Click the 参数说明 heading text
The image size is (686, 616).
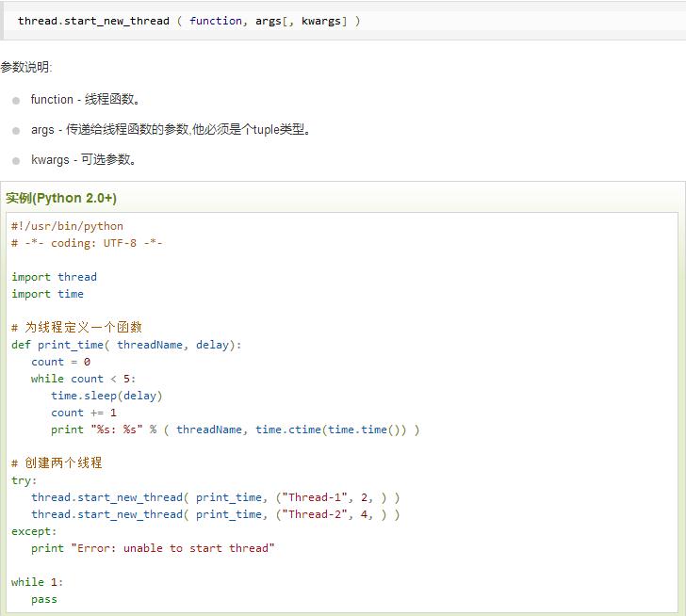[26, 67]
